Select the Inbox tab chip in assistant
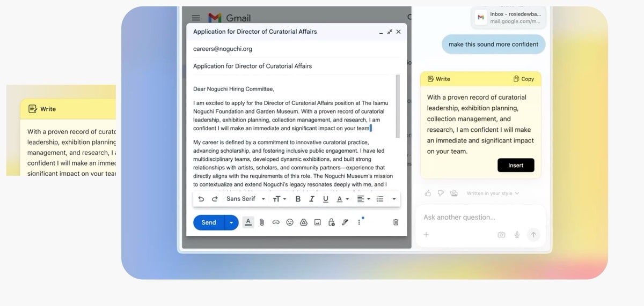 point(509,18)
